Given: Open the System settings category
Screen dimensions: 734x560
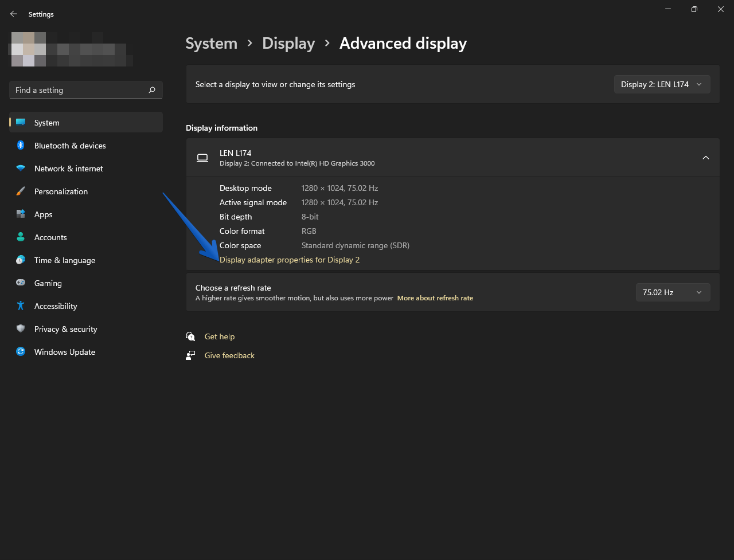Looking at the screenshot, I should click(86, 123).
